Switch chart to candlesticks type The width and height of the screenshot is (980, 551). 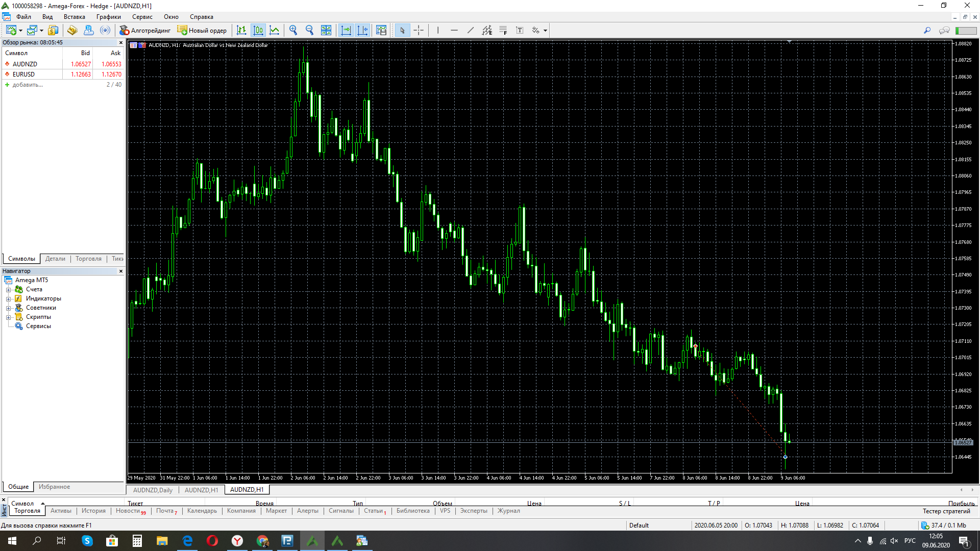point(258,30)
